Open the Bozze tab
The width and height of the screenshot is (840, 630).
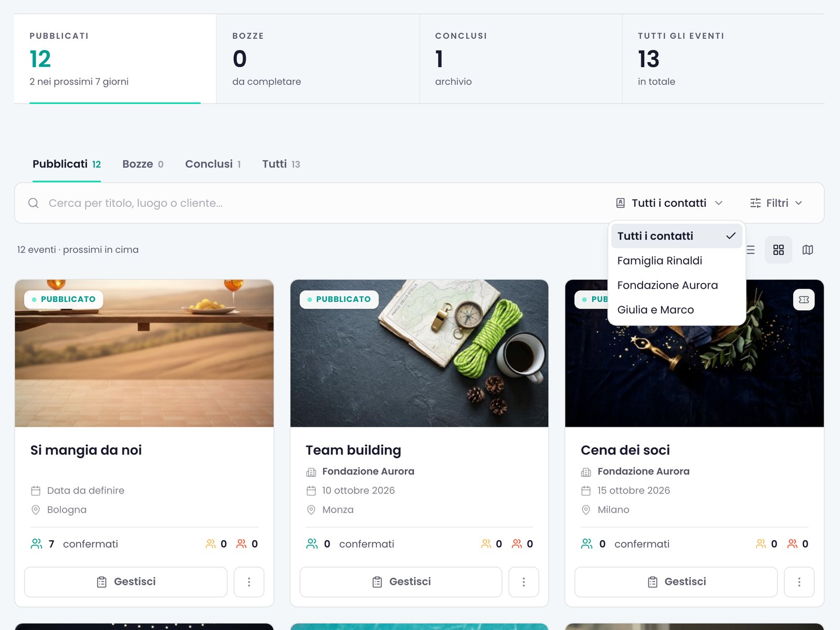tap(143, 164)
